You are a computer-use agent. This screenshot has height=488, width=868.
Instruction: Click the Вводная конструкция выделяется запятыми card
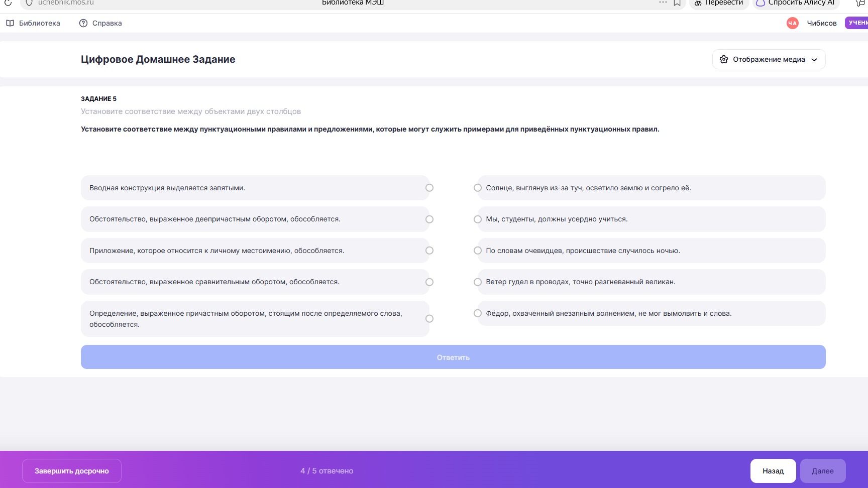pos(255,188)
